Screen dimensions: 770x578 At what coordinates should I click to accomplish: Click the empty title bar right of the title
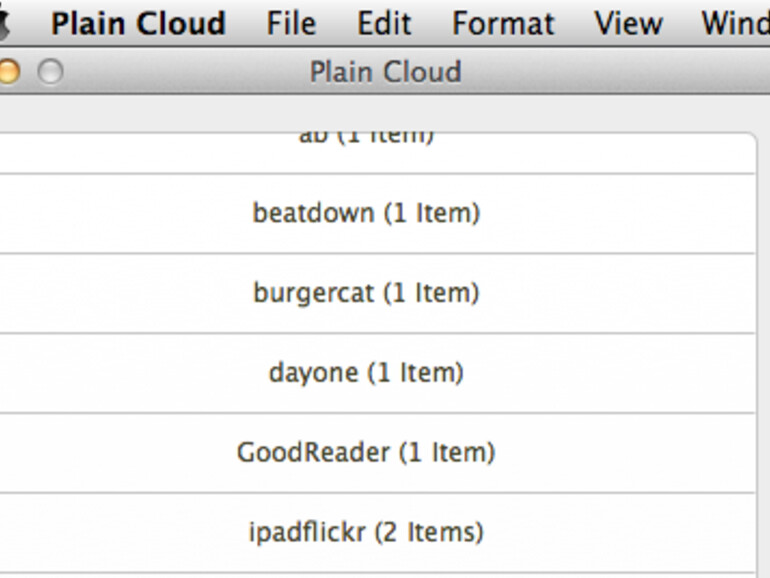tap(620, 72)
